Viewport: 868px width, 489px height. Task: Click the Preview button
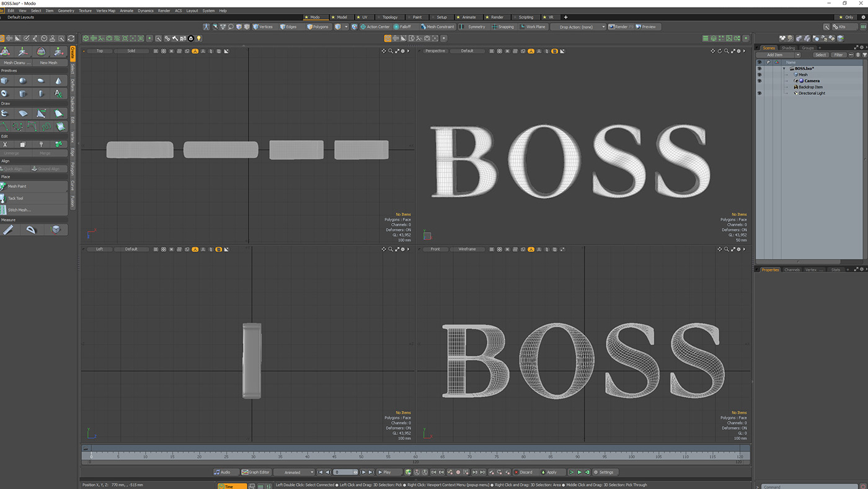[648, 27]
